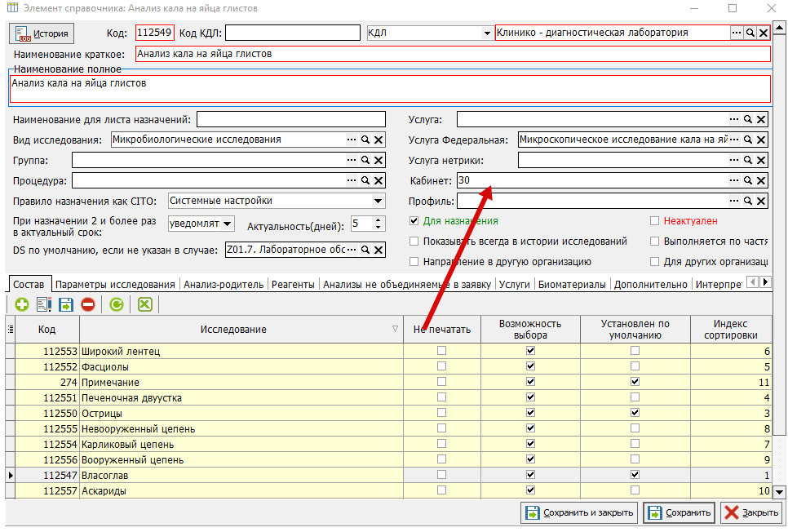Increase the Актуальность(дней) value with the up spinner
The image size is (788, 532).
pyautogui.click(x=379, y=219)
